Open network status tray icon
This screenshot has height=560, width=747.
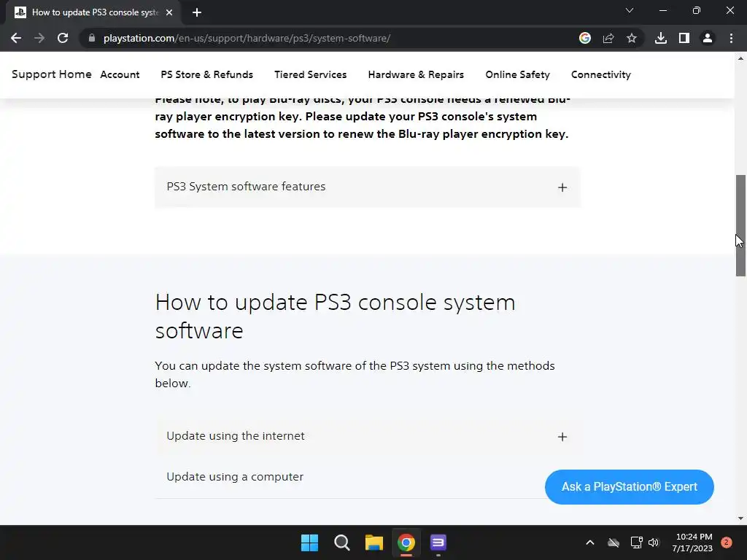tap(636, 542)
